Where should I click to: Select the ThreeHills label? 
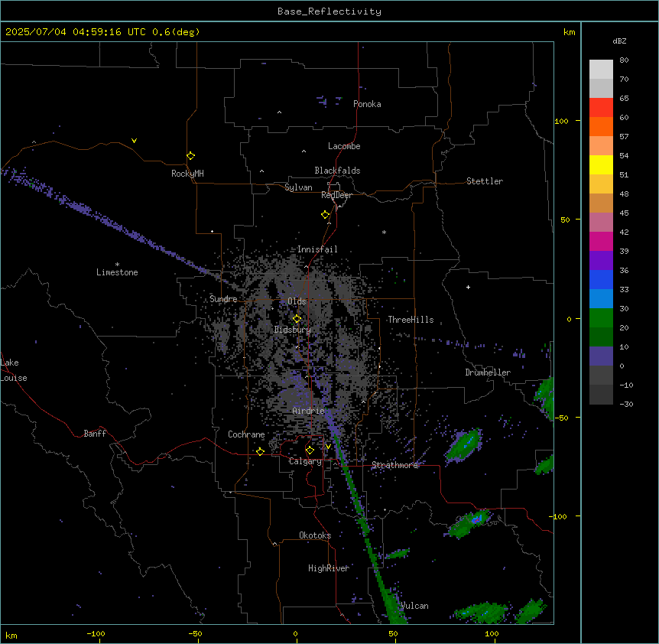(x=411, y=320)
